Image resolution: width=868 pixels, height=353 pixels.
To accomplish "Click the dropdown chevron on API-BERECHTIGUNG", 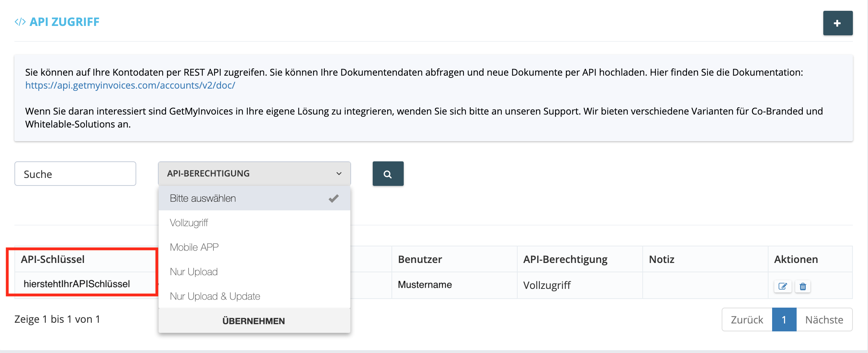I will pos(338,173).
